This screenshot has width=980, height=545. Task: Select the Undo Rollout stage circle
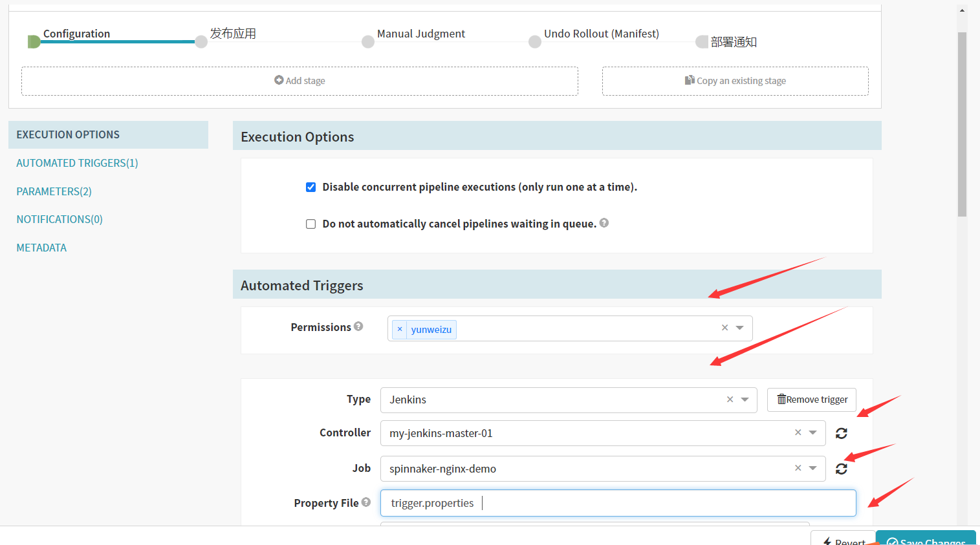[535, 42]
